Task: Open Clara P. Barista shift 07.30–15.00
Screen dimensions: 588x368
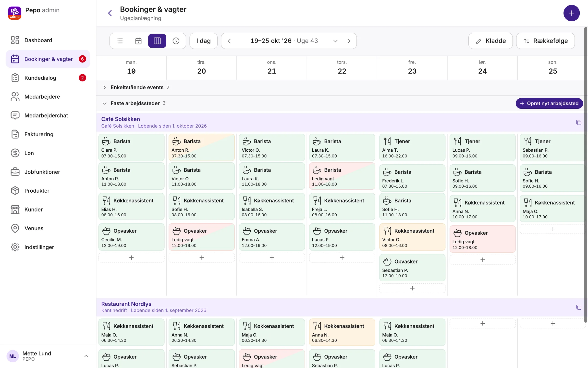Action: tap(131, 147)
